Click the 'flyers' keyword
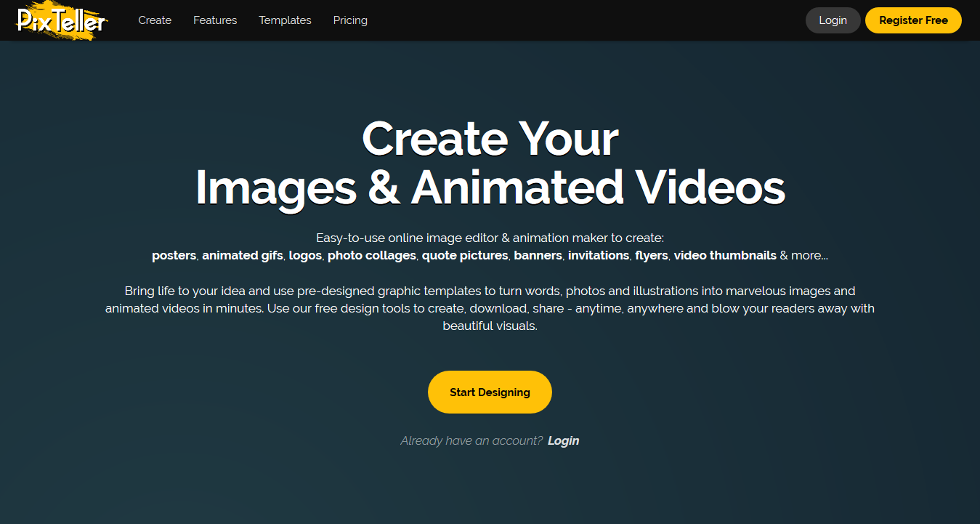 (651, 256)
